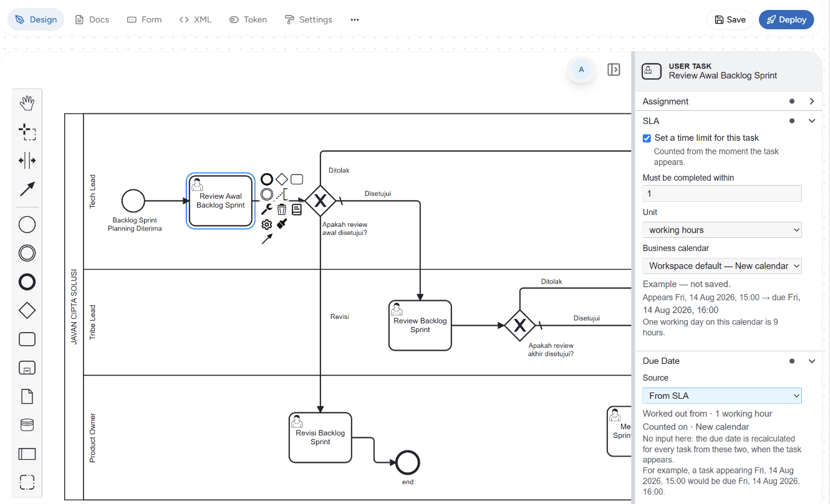
Task: Click the Product Owner lane label
Action: tap(92, 437)
